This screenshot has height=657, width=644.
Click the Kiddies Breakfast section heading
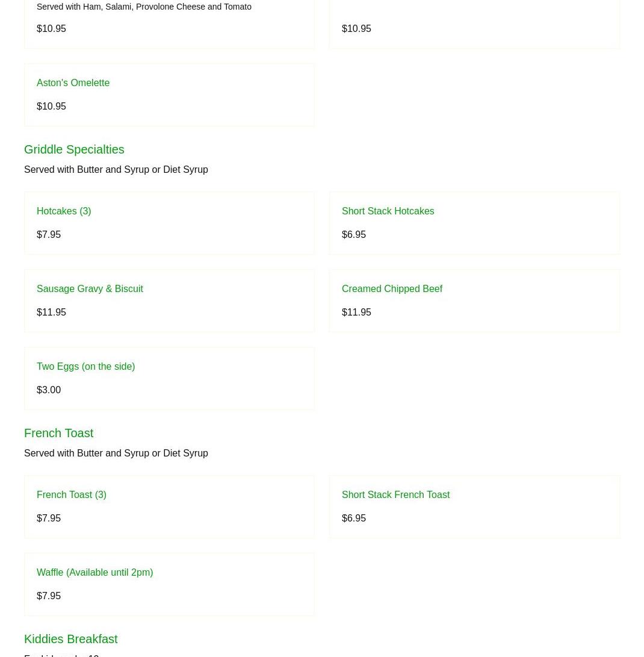[x=70, y=639]
